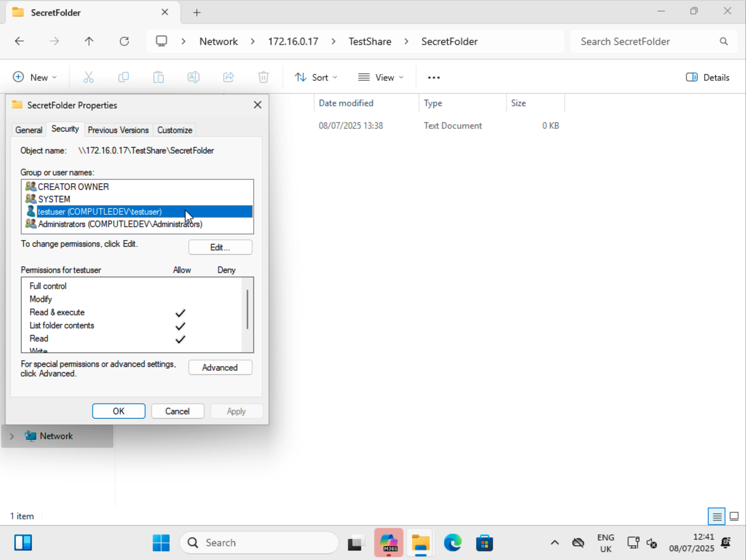Switch to the General tab
746x560 pixels.
(29, 130)
